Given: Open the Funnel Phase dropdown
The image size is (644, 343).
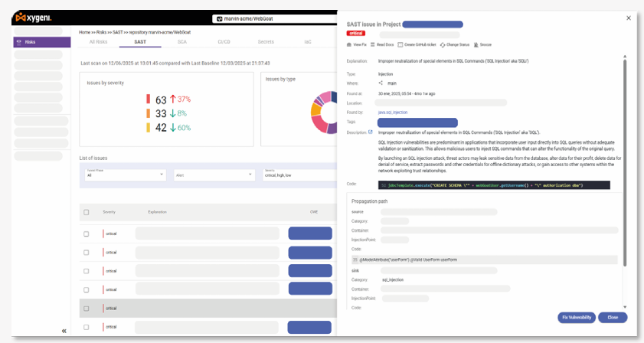Looking at the screenshot, I should point(123,175).
